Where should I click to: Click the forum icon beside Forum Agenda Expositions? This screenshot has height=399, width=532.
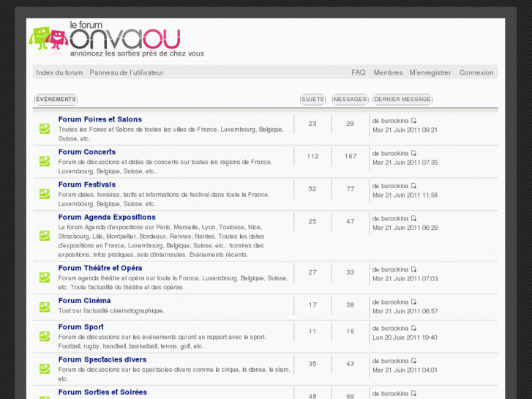(45, 236)
